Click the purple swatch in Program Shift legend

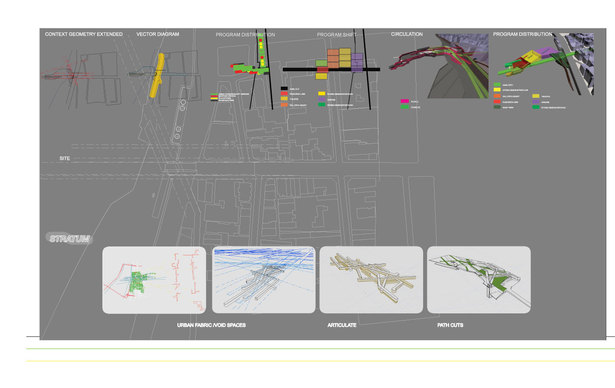322,99
